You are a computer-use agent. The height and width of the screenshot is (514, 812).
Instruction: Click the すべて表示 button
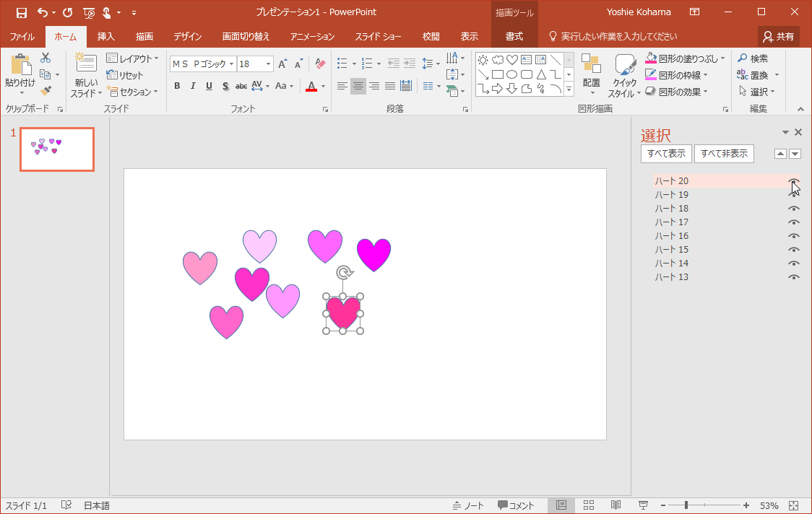[665, 154]
